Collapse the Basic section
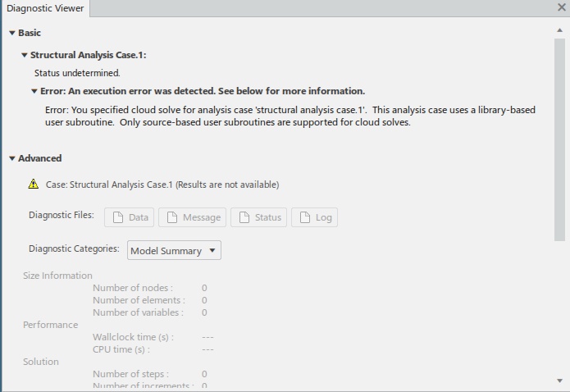Screen dimensions: 570x392 [x=12, y=33]
